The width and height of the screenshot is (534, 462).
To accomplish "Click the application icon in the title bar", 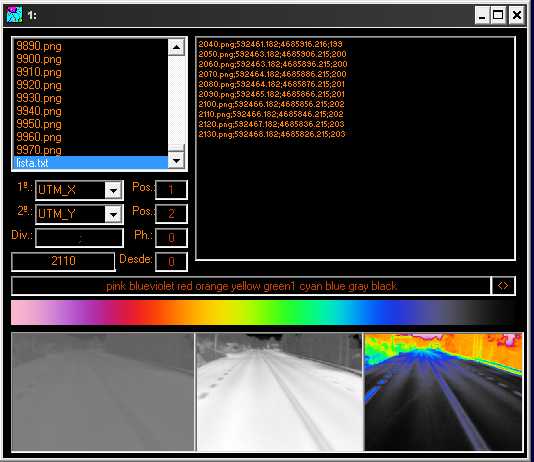I will click(x=14, y=15).
